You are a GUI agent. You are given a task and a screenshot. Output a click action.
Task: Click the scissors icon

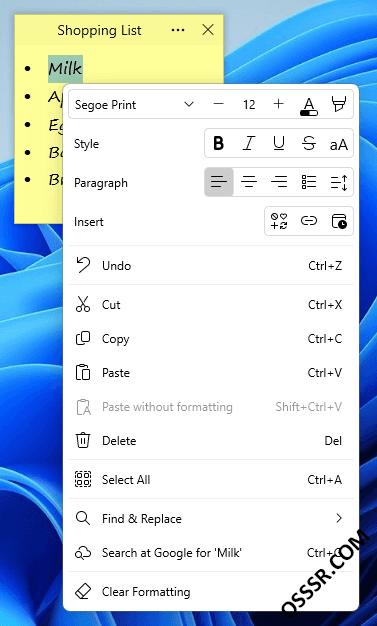pos(83,304)
